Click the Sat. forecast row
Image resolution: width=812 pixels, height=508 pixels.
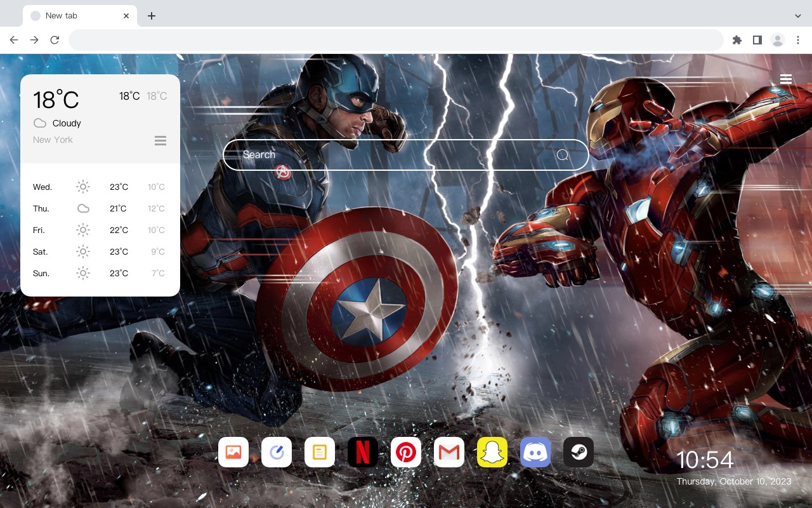click(100, 251)
